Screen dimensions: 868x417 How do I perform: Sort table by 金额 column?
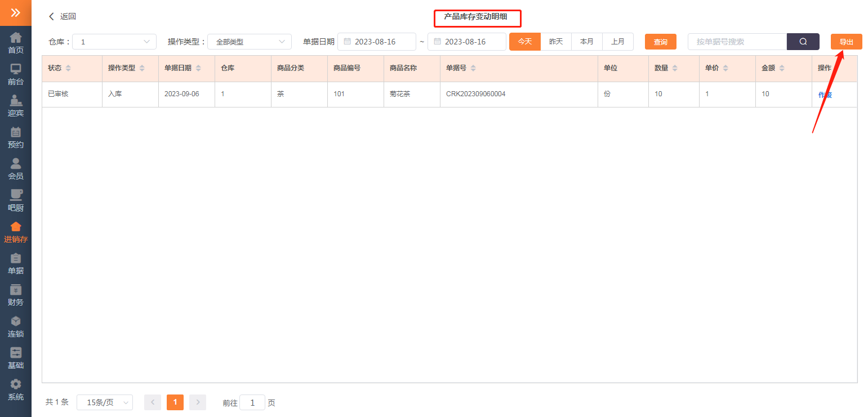pos(782,68)
